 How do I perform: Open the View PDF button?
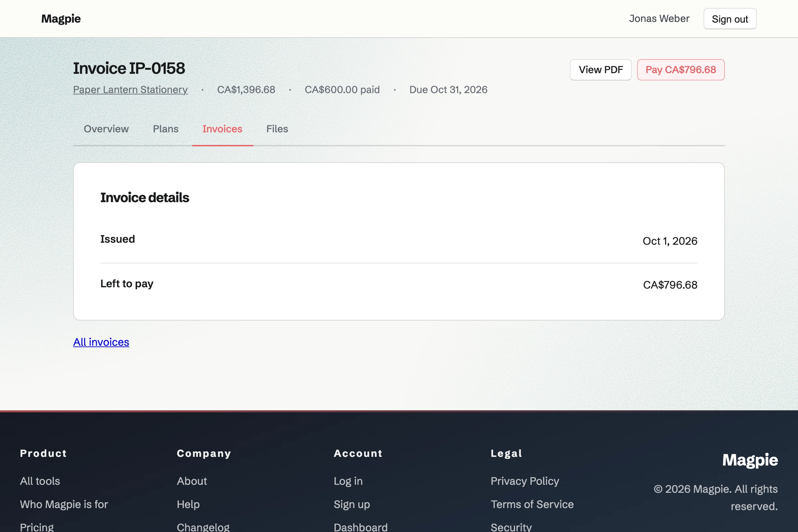click(x=600, y=70)
